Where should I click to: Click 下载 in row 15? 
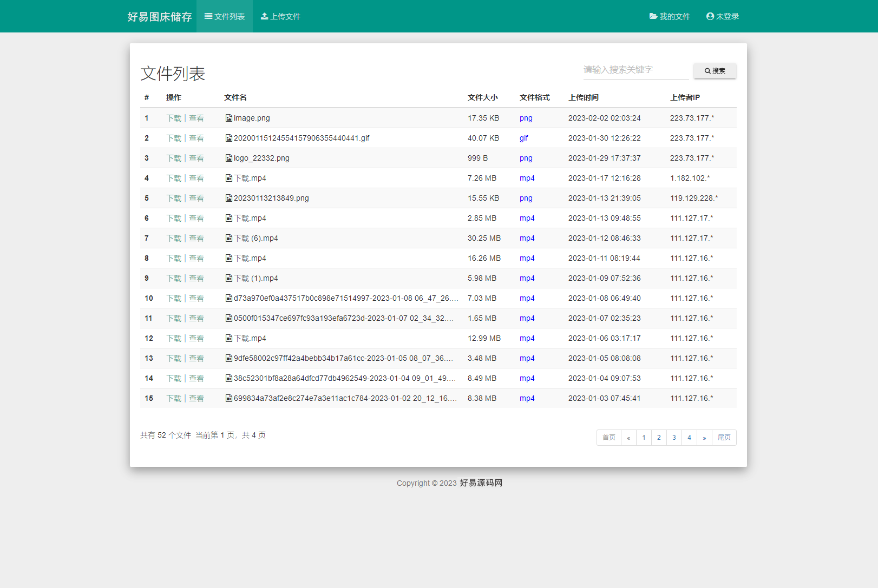click(x=174, y=398)
